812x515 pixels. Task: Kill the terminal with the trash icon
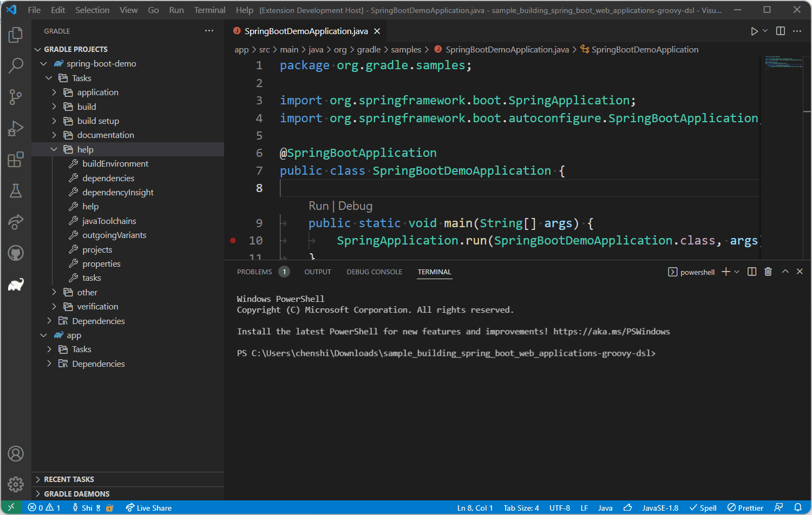tap(768, 272)
